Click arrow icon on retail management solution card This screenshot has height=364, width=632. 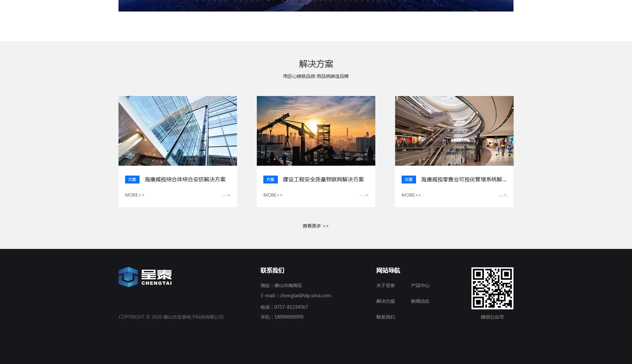pos(502,195)
